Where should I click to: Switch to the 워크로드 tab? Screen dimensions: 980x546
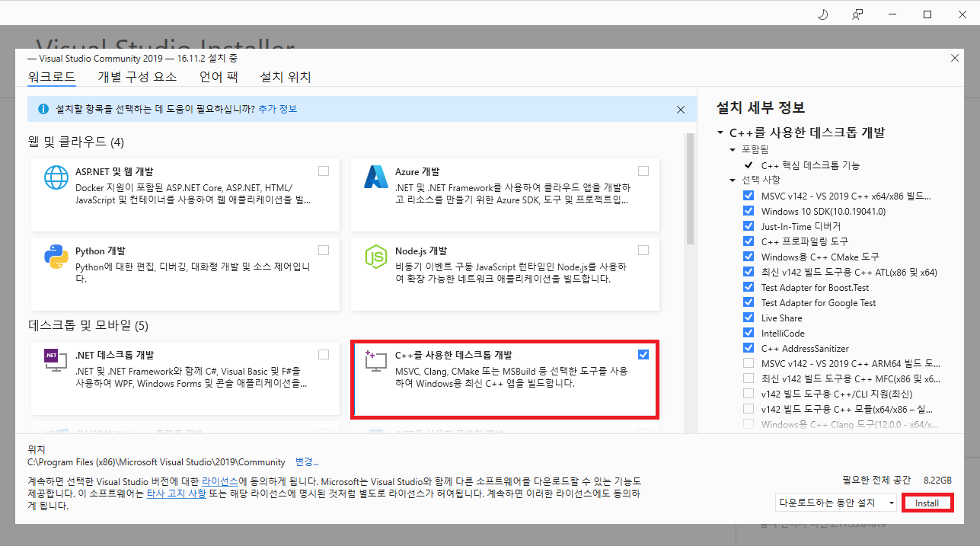click(x=51, y=77)
